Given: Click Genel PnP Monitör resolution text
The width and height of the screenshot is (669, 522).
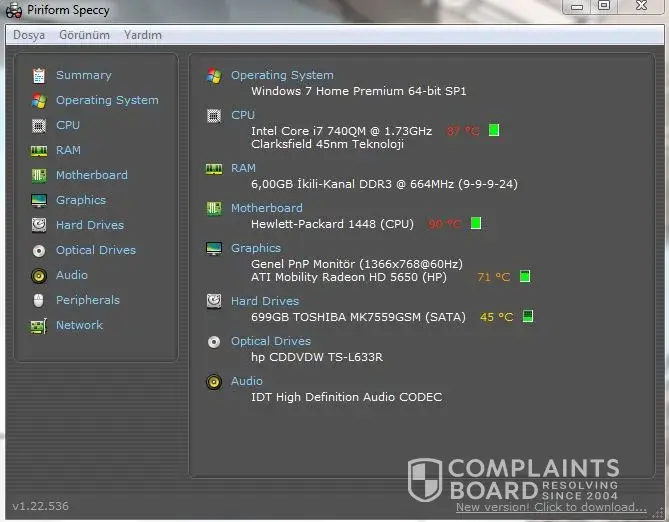Looking at the screenshot, I should (357, 264).
